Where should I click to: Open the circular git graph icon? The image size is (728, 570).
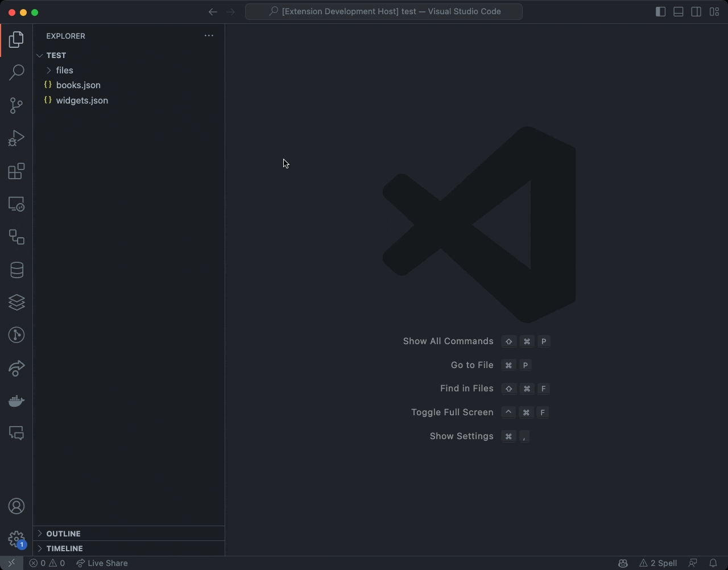click(x=16, y=335)
